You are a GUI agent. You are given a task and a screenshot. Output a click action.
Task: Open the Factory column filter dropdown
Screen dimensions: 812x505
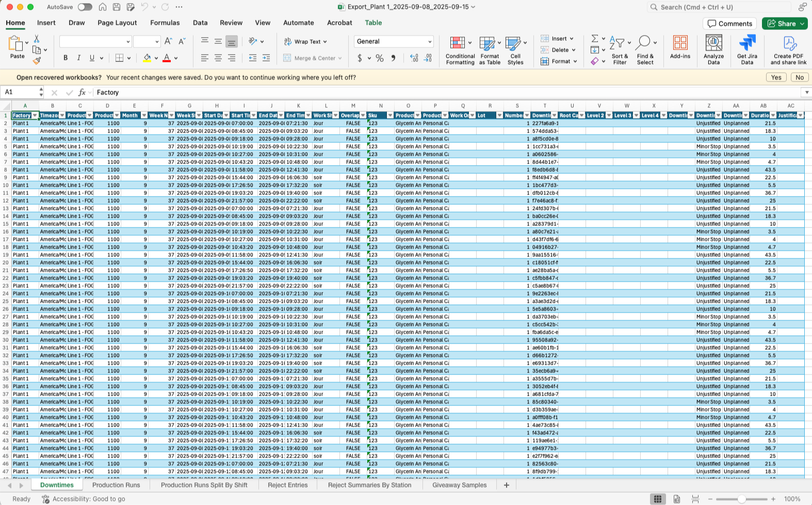click(x=35, y=116)
